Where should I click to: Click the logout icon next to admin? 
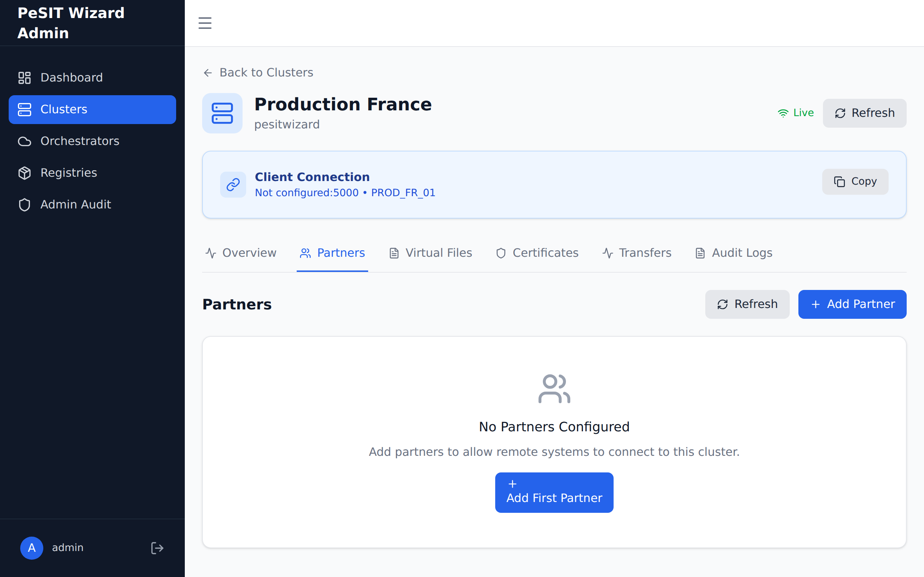[x=157, y=548]
